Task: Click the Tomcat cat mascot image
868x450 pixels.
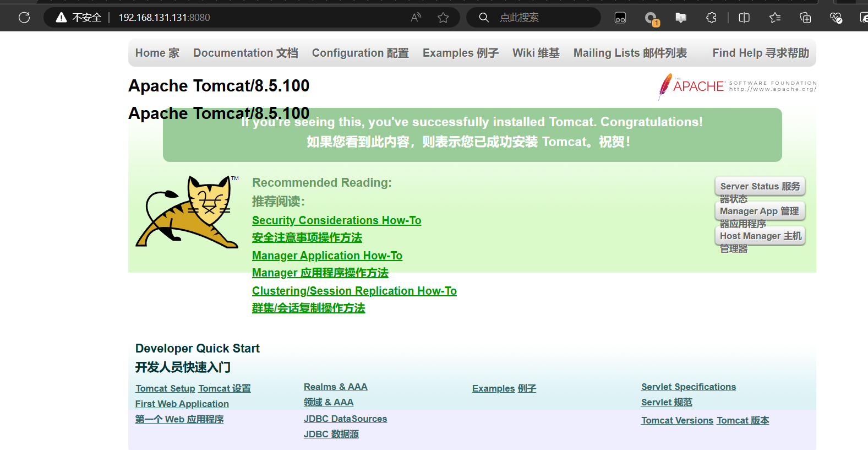Action: pos(187,212)
